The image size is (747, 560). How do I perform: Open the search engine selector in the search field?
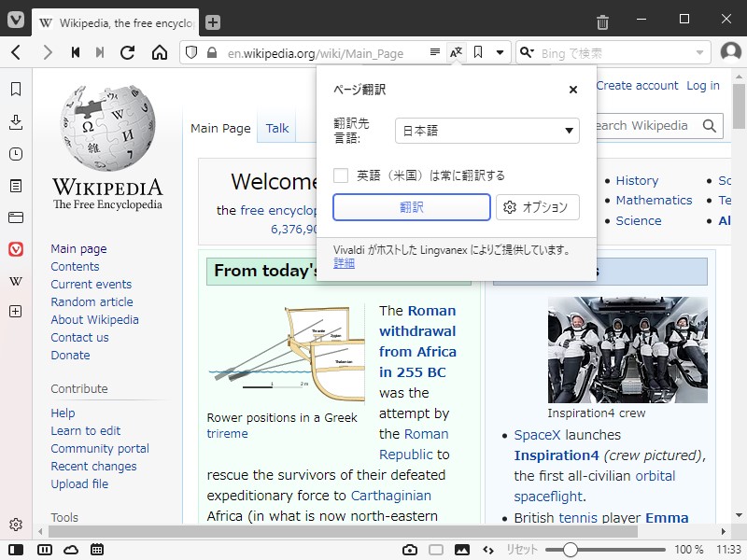click(529, 52)
